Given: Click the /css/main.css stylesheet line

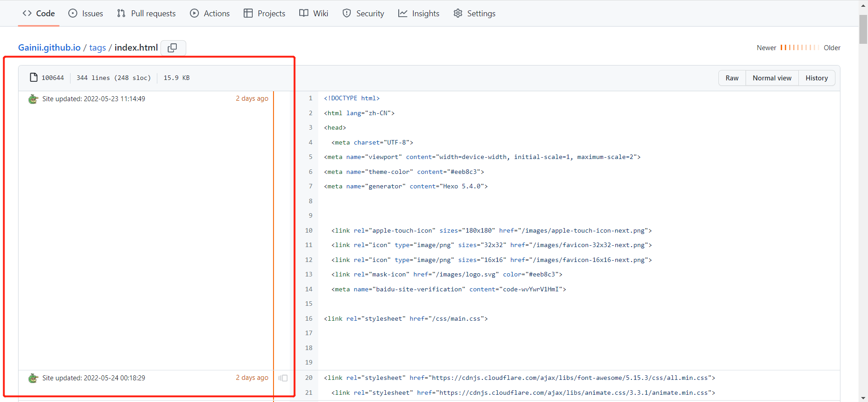Looking at the screenshot, I should (x=406, y=318).
